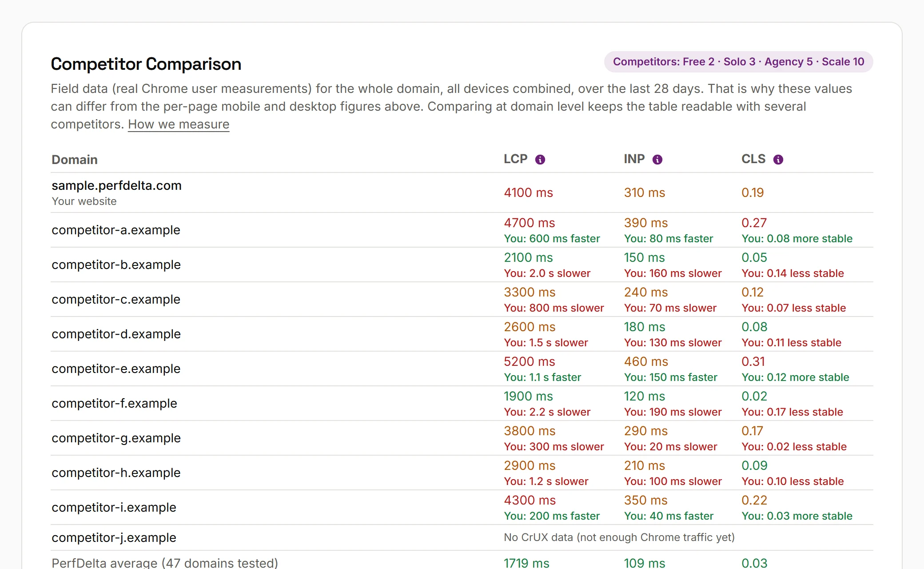Viewport: 924px width, 569px height.
Task: Select competitor-f.example domain
Action: click(x=114, y=403)
